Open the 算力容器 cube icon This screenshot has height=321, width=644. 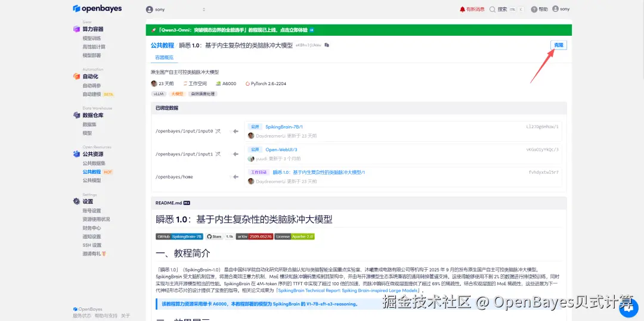pos(76,29)
